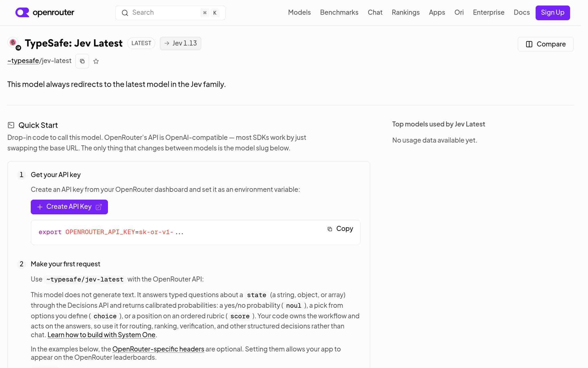Copy the export API key snippet
Viewport: 588px width, 368px height.
pos(340,229)
